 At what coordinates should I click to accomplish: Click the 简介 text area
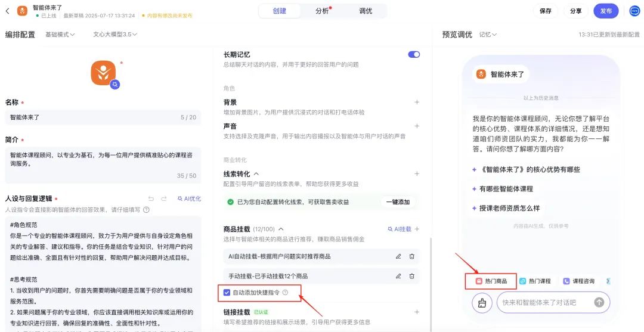(x=103, y=165)
